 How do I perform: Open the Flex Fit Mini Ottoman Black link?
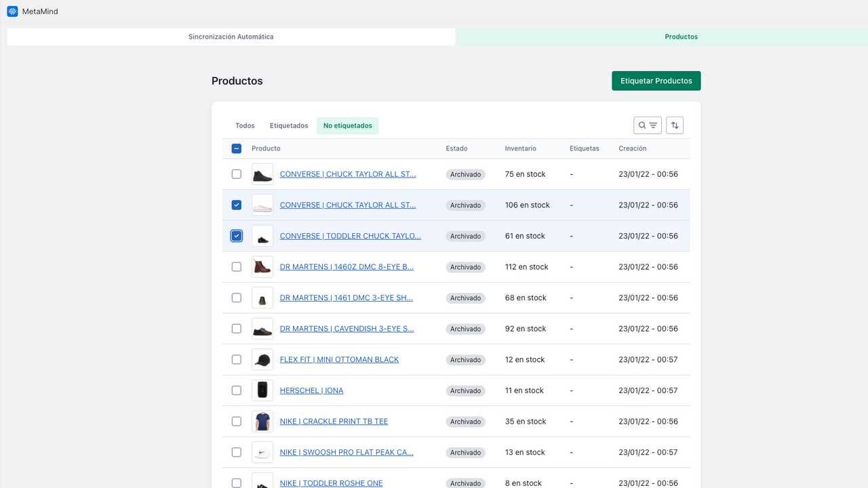pos(340,360)
